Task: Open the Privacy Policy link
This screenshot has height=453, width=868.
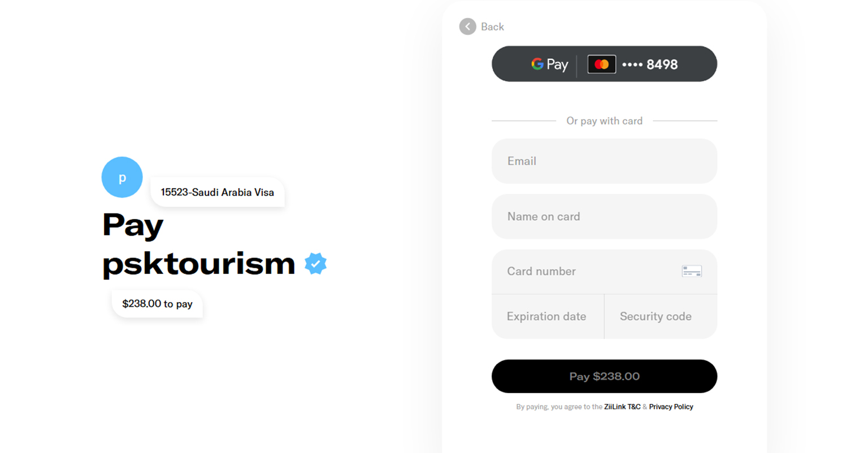Action: point(671,407)
